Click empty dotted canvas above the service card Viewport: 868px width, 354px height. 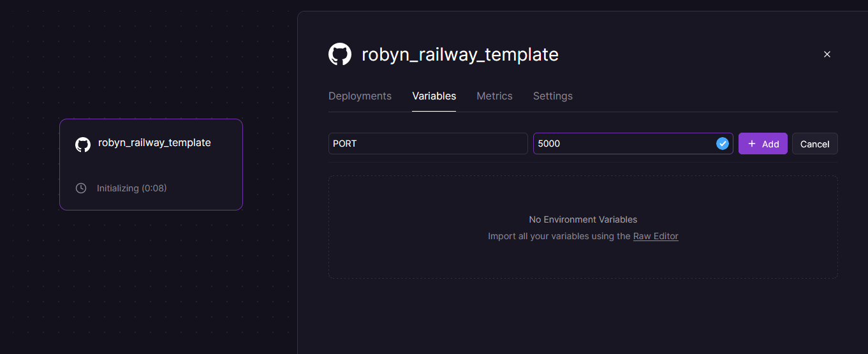[x=151, y=64]
